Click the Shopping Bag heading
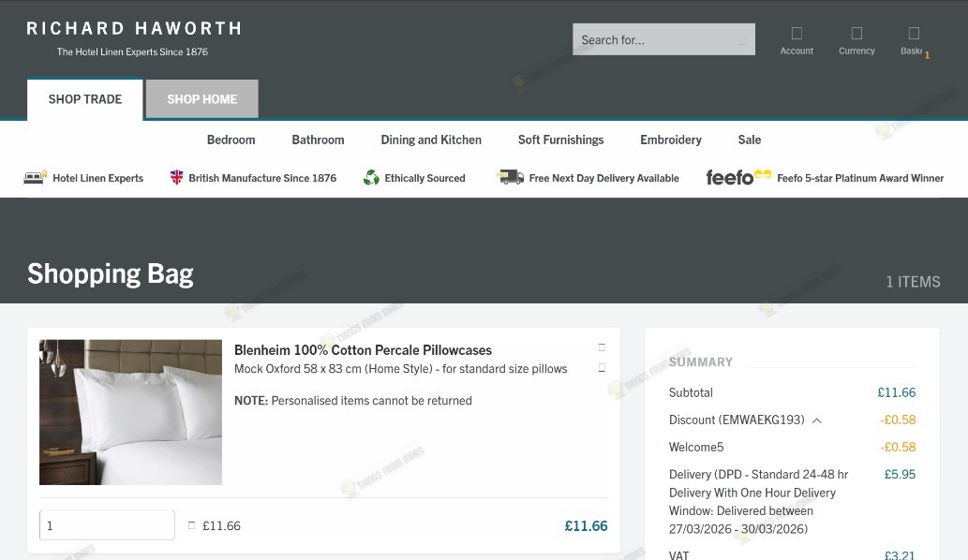 click(x=111, y=274)
